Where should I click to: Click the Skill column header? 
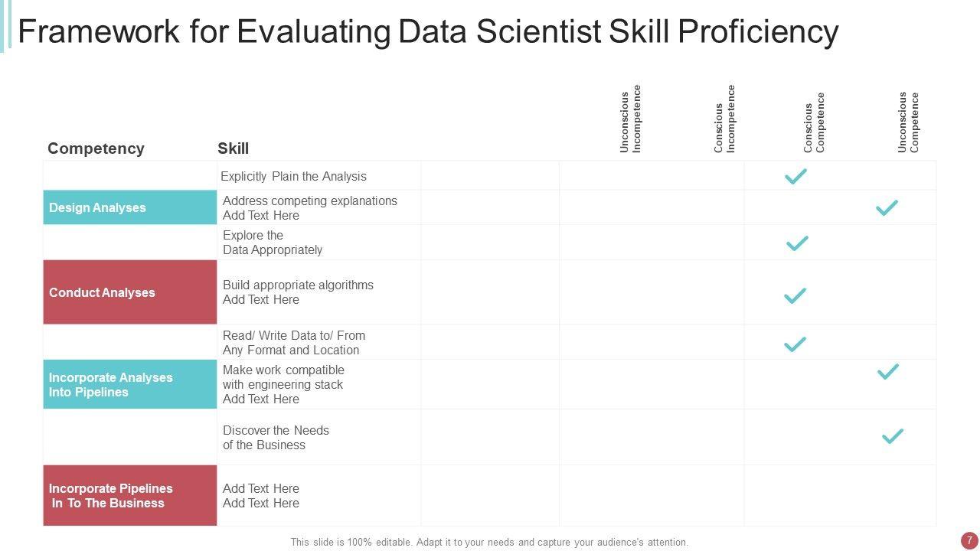tap(233, 148)
